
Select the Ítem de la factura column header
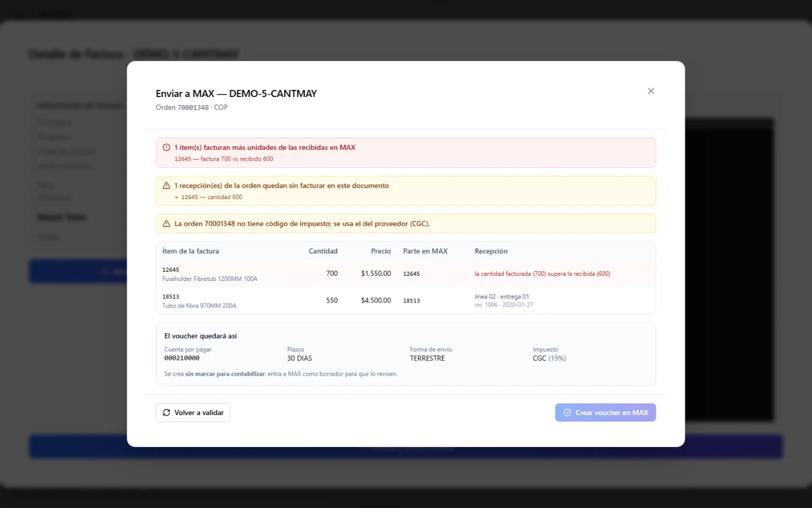point(191,251)
